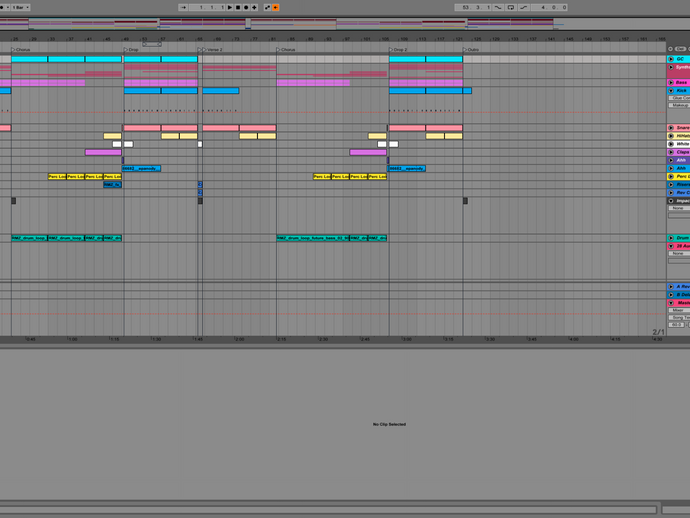Image resolution: width=690 pixels, height=518 pixels.
Task: Click the Master tempo value 60.0 field
Action: (x=676, y=325)
